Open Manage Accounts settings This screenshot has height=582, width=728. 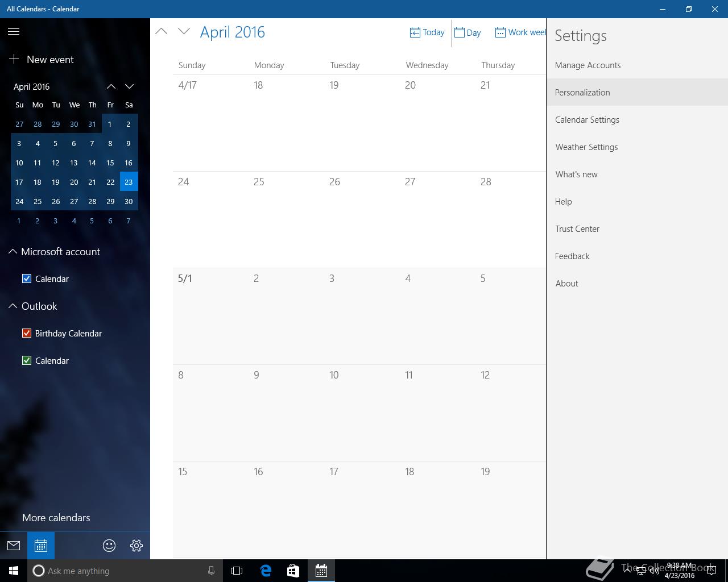pyautogui.click(x=637, y=65)
